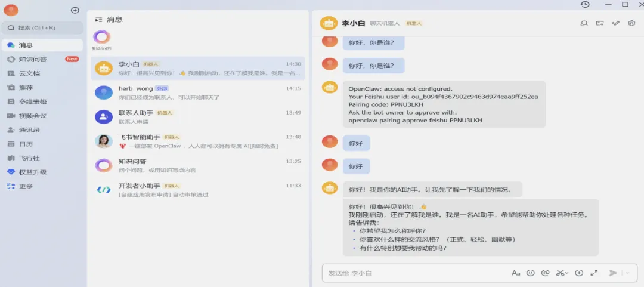Focus the search box (Ctrl+K)
Image resolution: width=644 pixels, height=287 pixels.
pyautogui.click(x=42, y=28)
